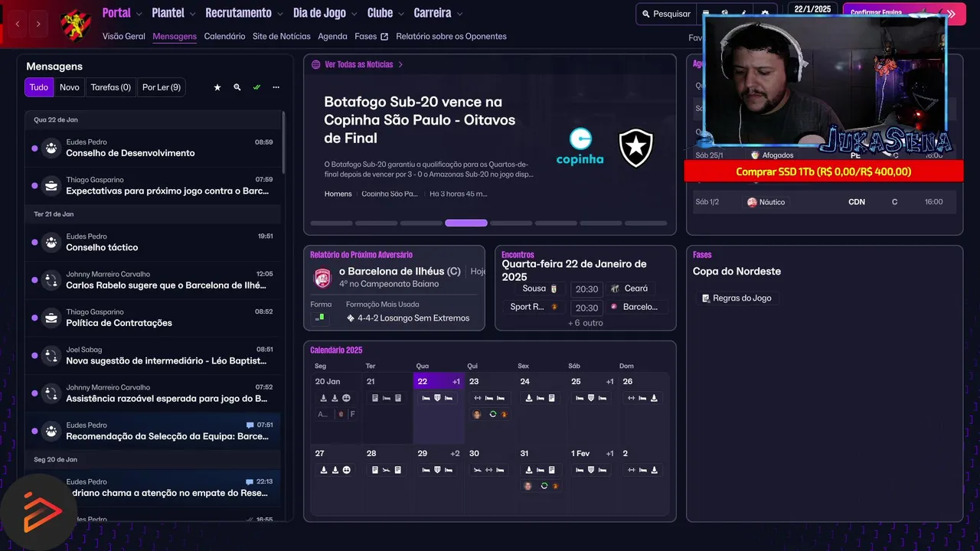
Task: Expand the Plantel menu dropdown
Action: click(174, 13)
